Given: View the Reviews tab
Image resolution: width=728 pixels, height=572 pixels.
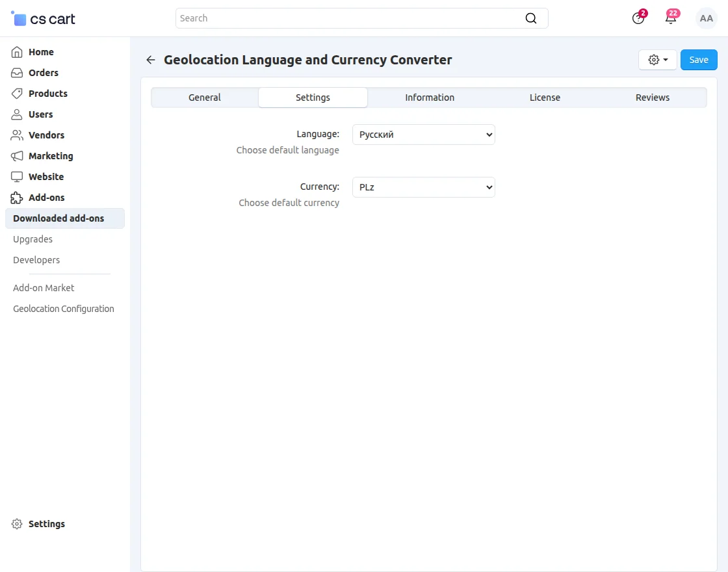Looking at the screenshot, I should [x=653, y=97].
